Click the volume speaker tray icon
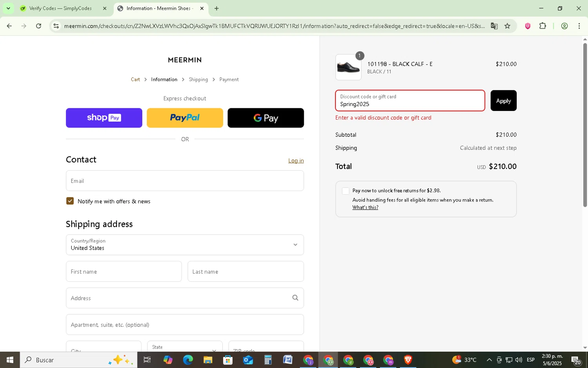The width and height of the screenshot is (588, 368). [519, 360]
